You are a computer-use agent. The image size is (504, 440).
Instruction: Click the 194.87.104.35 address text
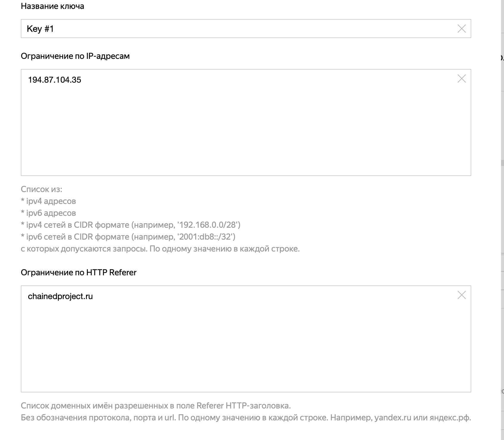(54, 80)
